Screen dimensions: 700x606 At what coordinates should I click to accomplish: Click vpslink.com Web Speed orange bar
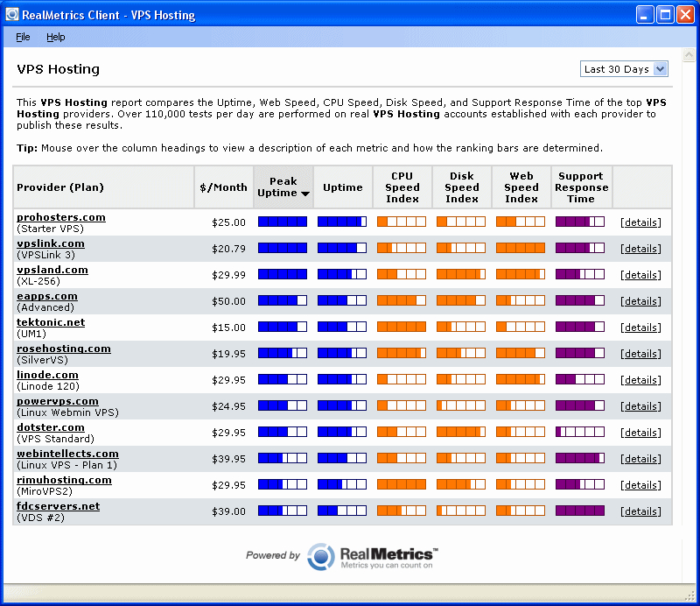[521, 248]
